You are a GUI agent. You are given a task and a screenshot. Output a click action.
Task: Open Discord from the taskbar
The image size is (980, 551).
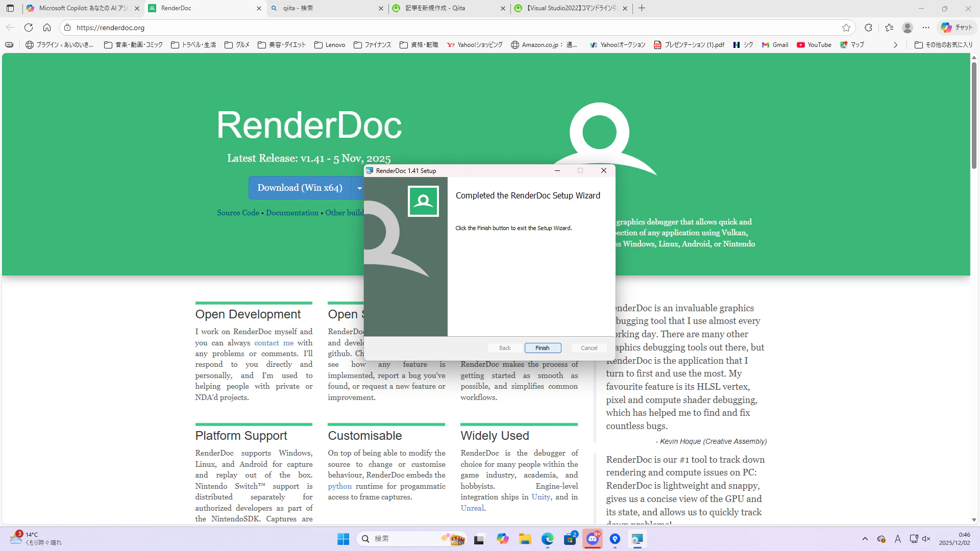(x=592, y=539)
